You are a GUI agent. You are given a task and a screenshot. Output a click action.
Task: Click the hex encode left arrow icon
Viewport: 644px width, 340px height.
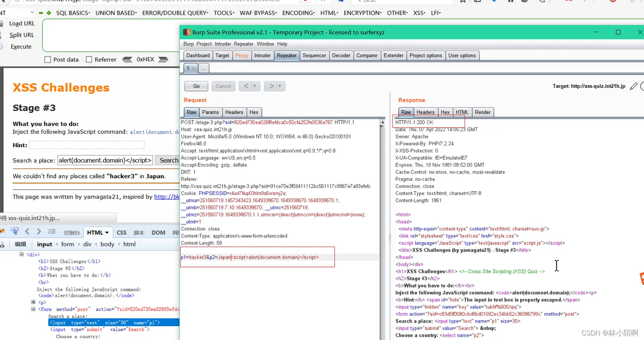tap(127, 59)
